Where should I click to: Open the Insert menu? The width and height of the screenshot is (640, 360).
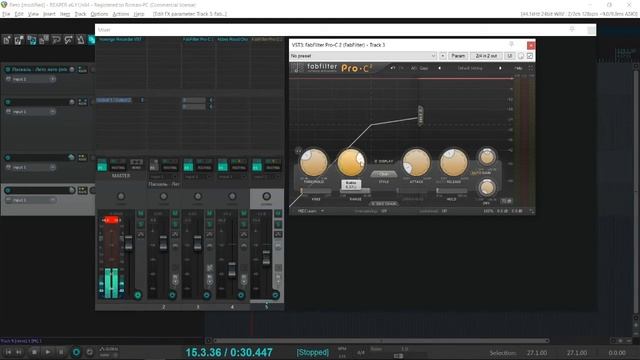point(49,14)
